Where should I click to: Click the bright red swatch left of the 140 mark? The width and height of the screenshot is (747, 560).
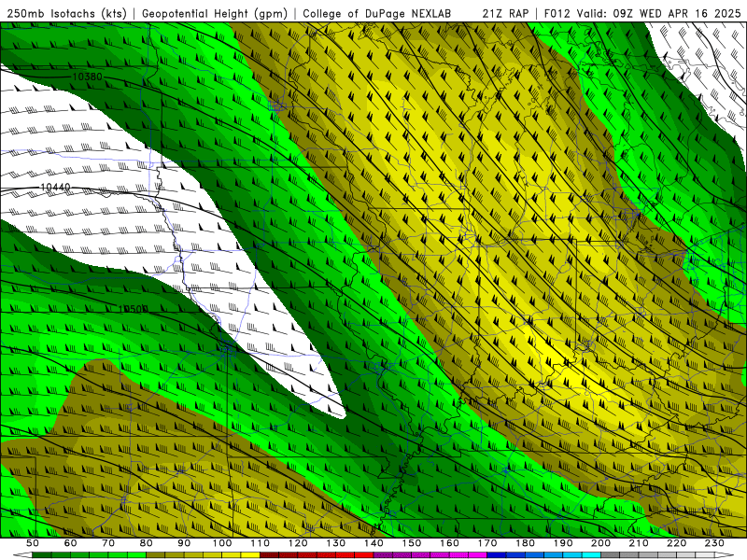364,555
